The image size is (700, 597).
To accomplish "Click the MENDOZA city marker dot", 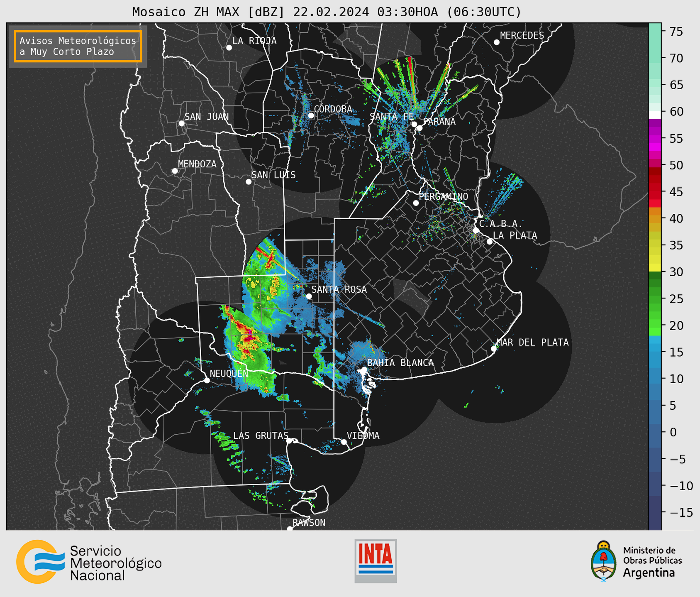I will pos(175,171).
